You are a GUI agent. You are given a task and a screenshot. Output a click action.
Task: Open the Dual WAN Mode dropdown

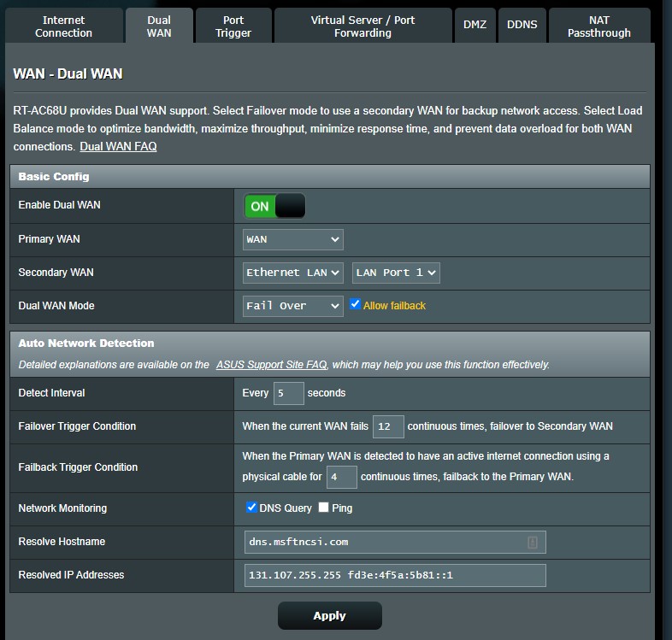coord(292,306)
